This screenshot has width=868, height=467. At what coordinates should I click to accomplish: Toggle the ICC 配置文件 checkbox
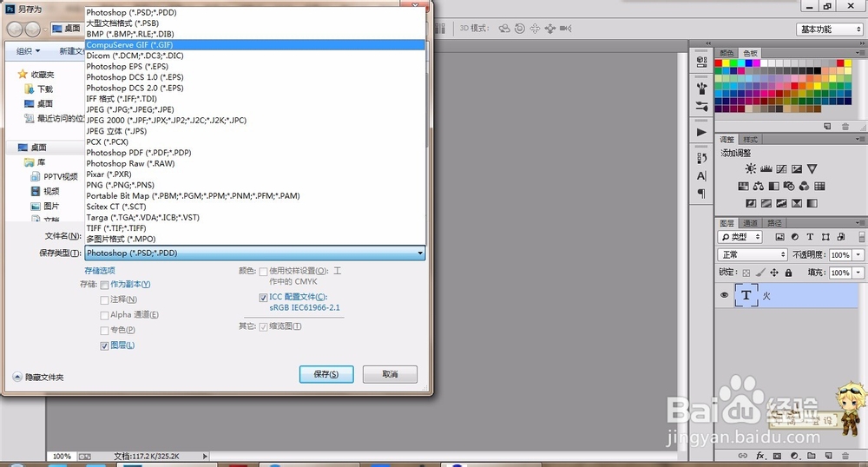coord(263,298)
